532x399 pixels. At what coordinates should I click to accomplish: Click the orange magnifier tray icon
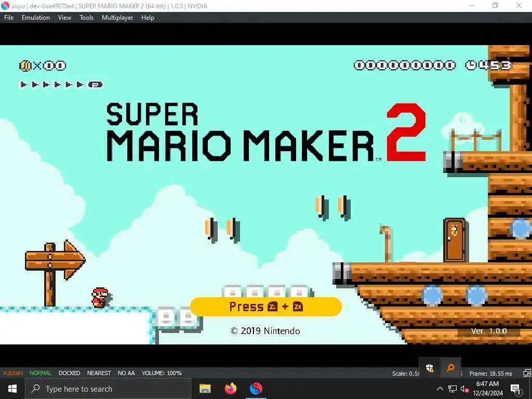[450, 368]
